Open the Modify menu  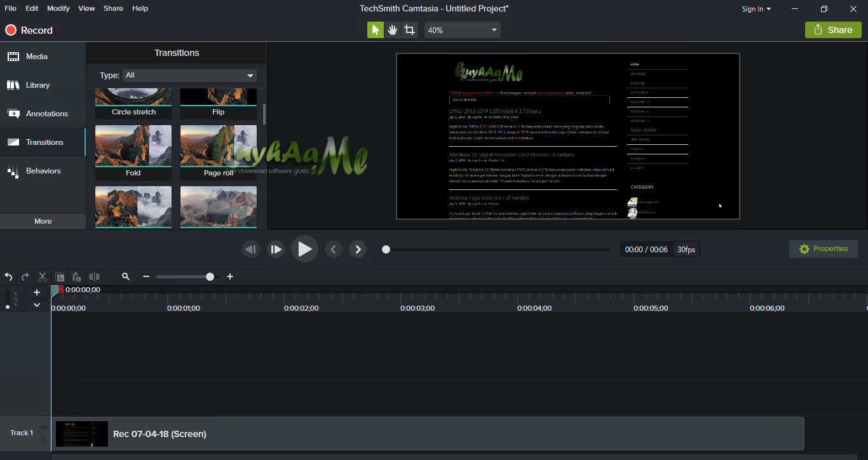(58, 8)
